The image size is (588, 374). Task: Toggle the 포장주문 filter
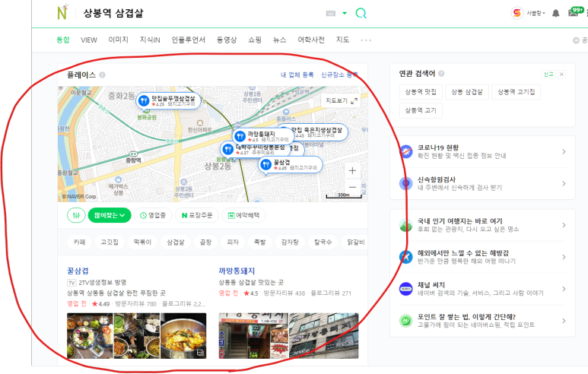pos(197,215)
